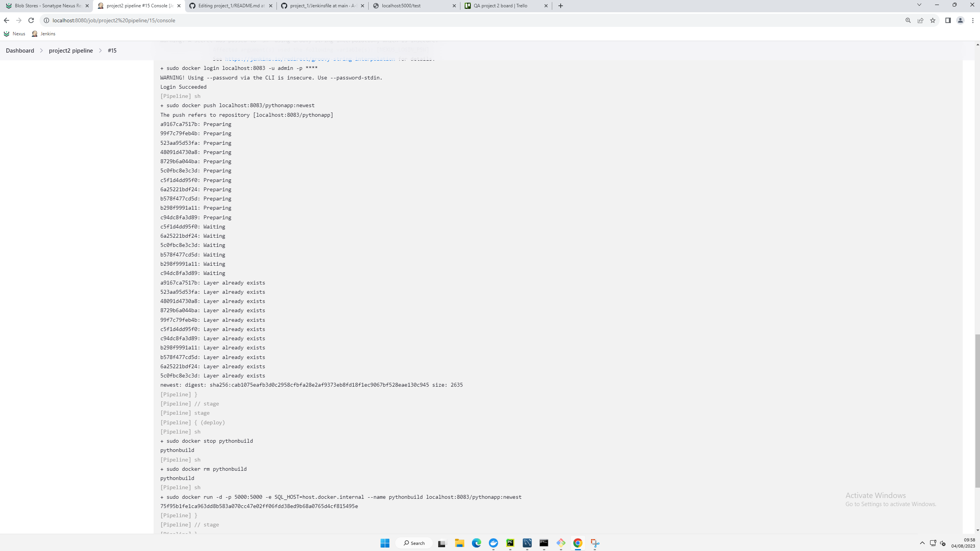Go to the Dashboard breadcrumb link

point(20,50)
